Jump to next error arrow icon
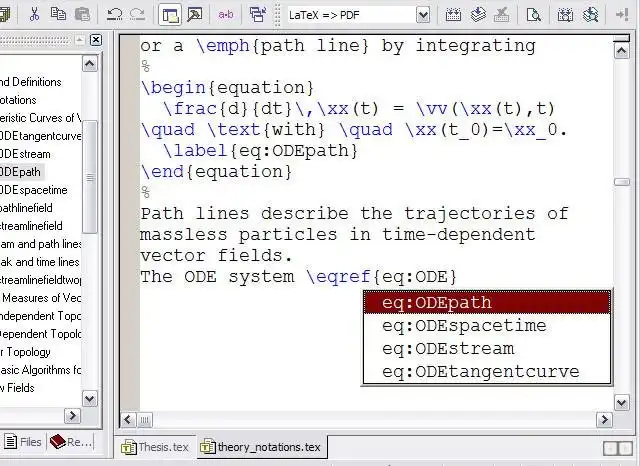 pyautogui.click(x=622, y=15)
